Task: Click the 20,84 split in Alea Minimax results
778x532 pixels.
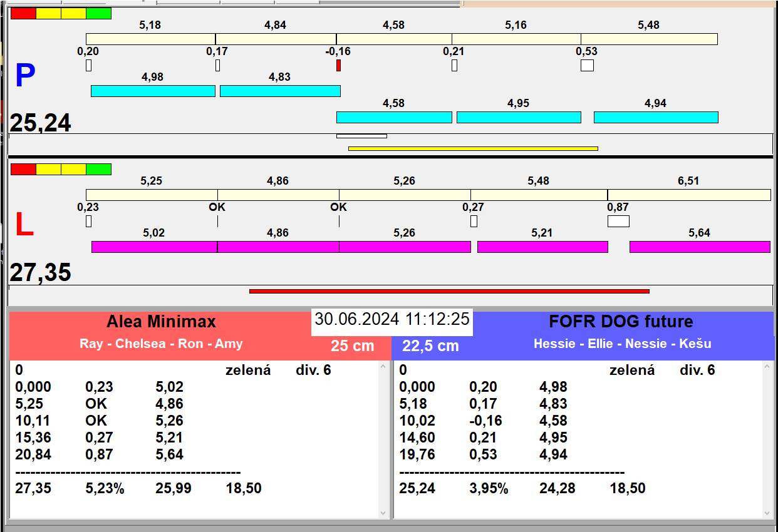Action: (33, 454)
